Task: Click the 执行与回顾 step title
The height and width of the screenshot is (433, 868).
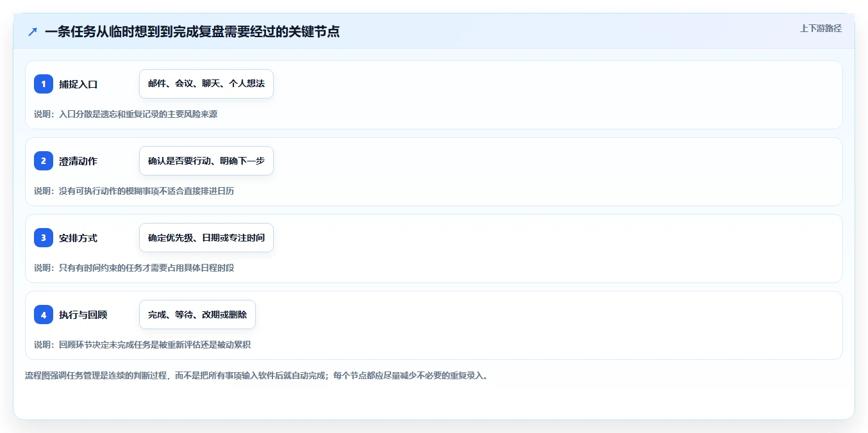Action: pos(83,315)
